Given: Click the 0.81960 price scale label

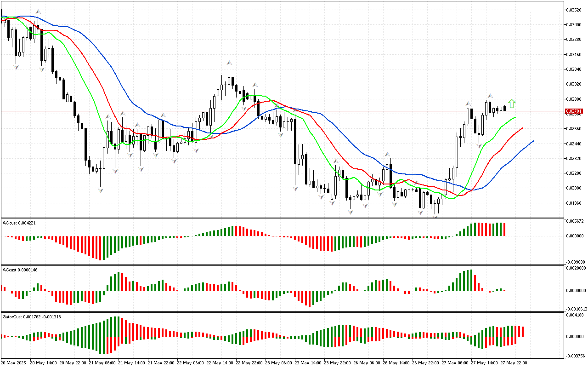Looking at the screenshot, I should click(575, 203).
